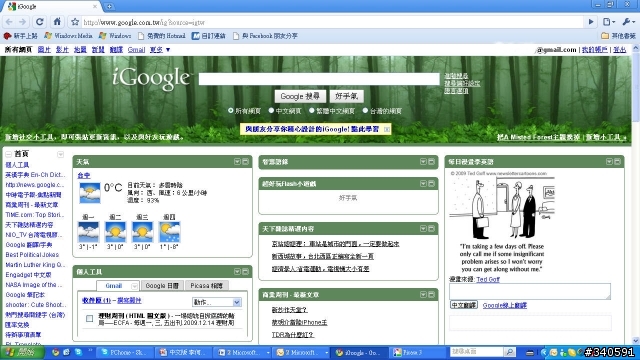Open the 個人工具 gadget dropdown menu arrow
This screenshot has height=360, width=640.
pyautogui.click(x=237, y=271)
